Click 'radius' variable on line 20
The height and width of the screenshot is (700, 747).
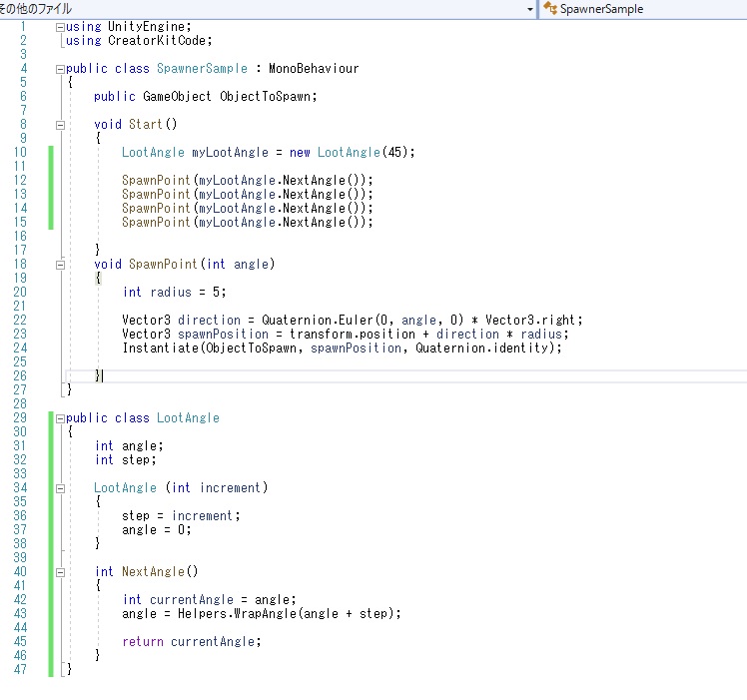point(171,293)
